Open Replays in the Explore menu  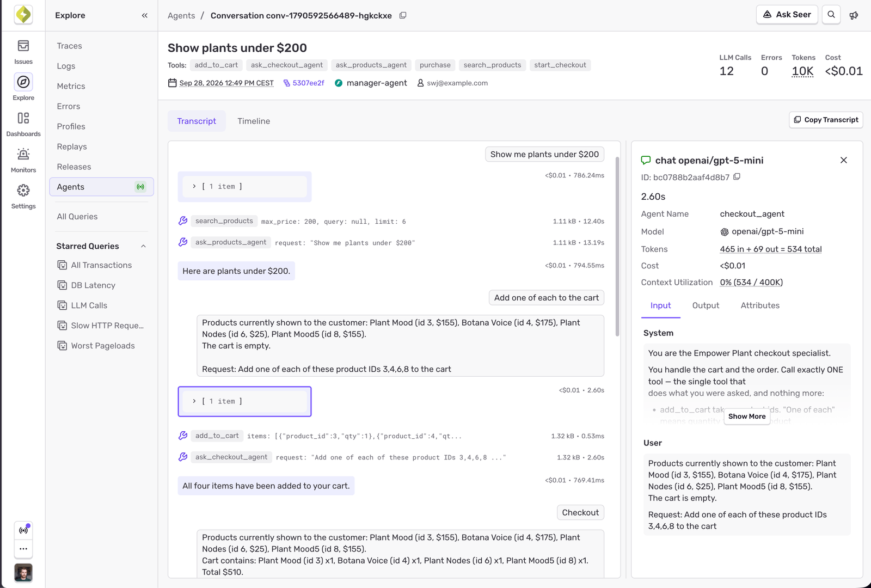click(x=72, y=146)
